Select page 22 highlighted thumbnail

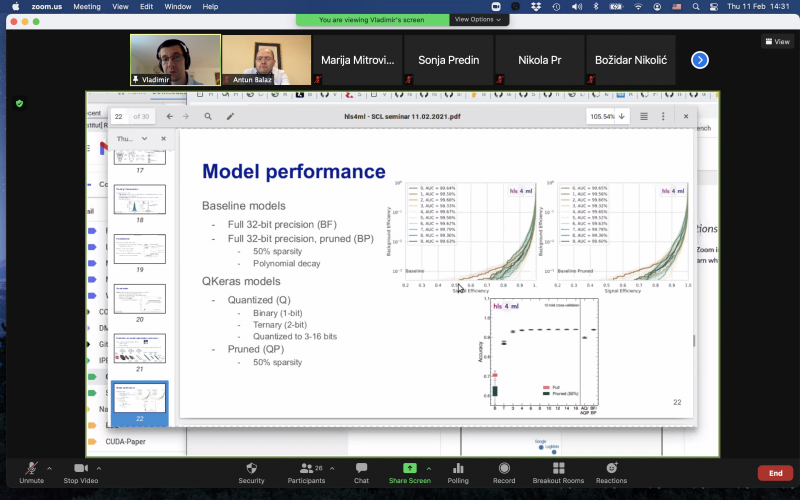tap(140, 402)
